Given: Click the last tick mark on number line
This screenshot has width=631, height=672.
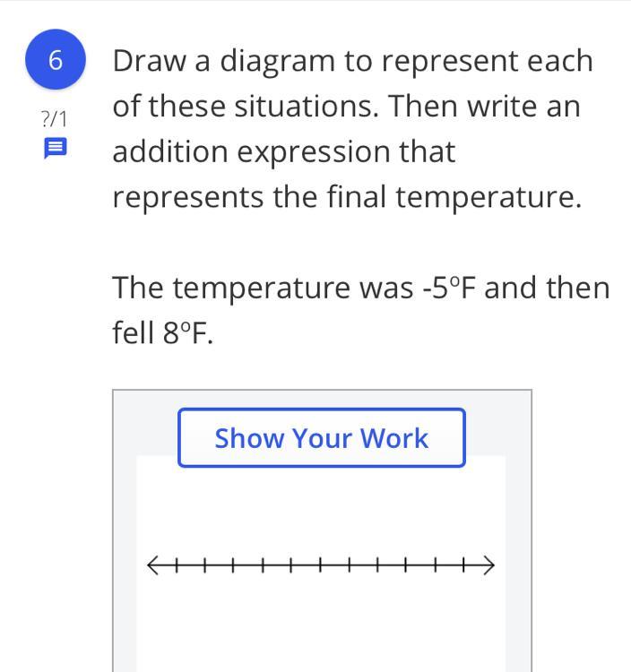Looking at the screenshot, I should pos(463,564).
